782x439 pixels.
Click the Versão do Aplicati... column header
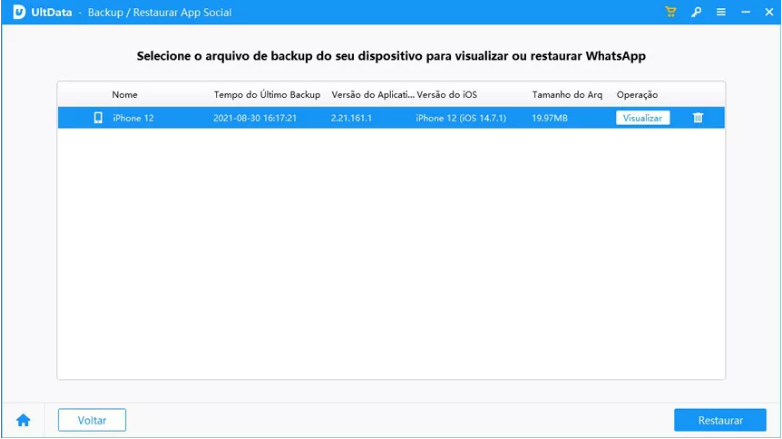click(x=373, y=94)
